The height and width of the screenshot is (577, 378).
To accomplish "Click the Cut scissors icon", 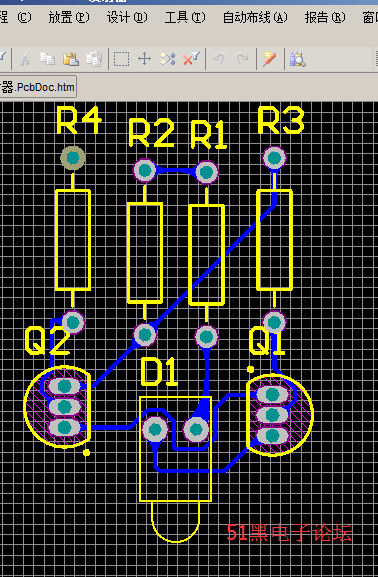I will pos(24,59).
